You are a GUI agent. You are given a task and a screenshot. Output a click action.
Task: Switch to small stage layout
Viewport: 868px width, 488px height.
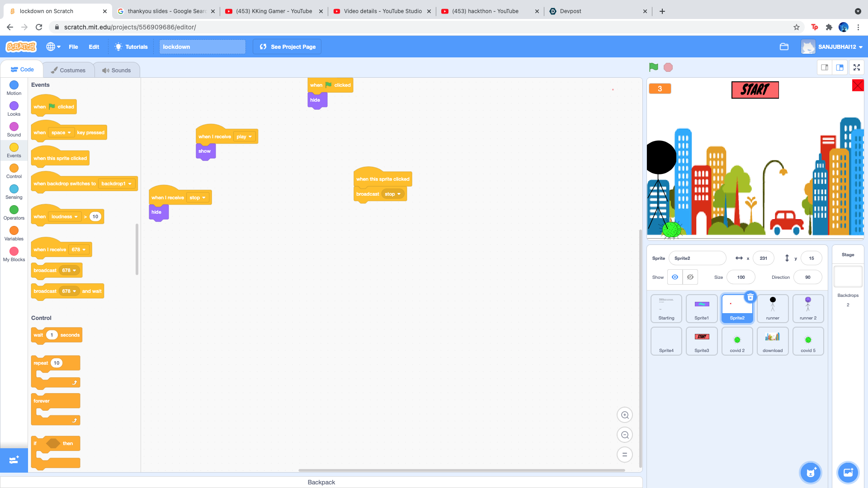[x=825, y=67]
